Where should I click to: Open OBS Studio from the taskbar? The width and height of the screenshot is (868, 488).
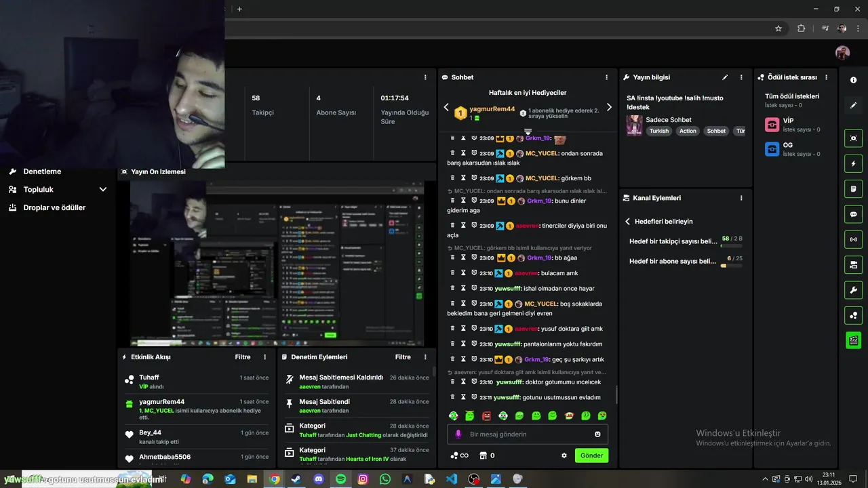473,479
